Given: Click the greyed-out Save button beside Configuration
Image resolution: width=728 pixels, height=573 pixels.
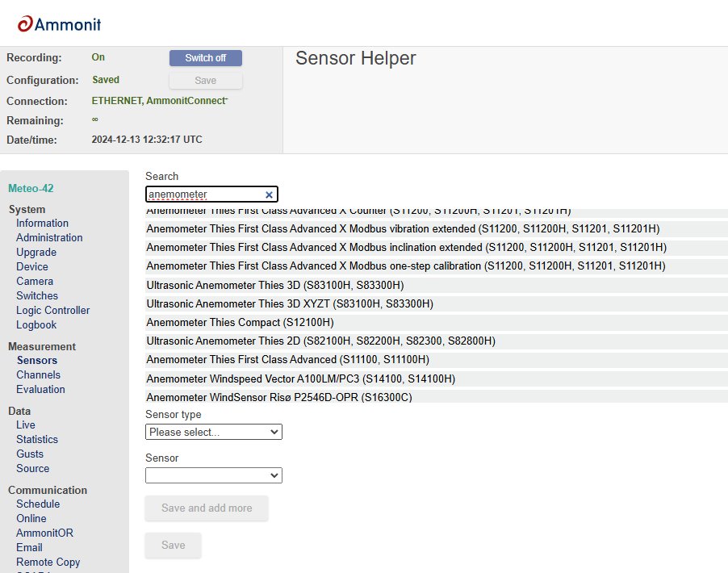Looking at the screenshot, I should click(205, 81).
